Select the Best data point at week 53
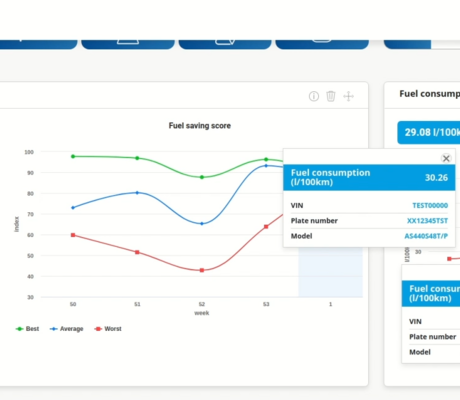Screen dimensions: 460x400 266,159
